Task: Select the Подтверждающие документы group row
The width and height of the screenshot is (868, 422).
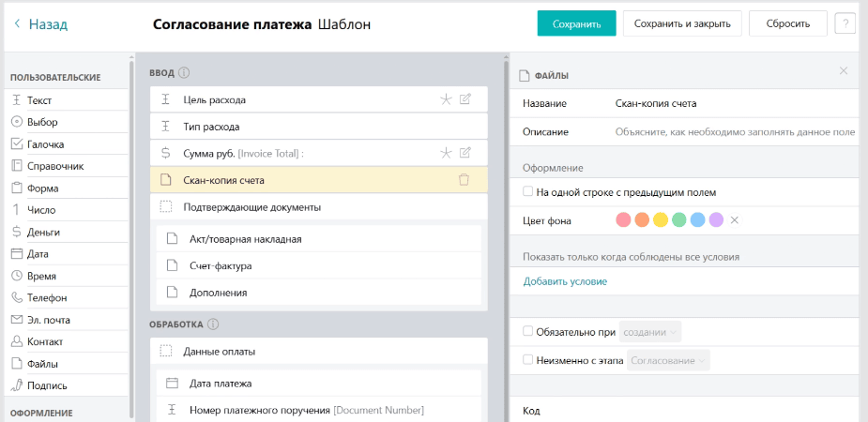Action: pyautogui.click(x=318, y=207)
